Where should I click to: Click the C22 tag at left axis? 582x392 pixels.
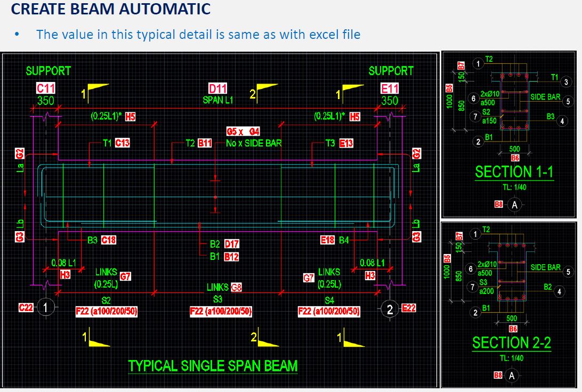[26, 307]
